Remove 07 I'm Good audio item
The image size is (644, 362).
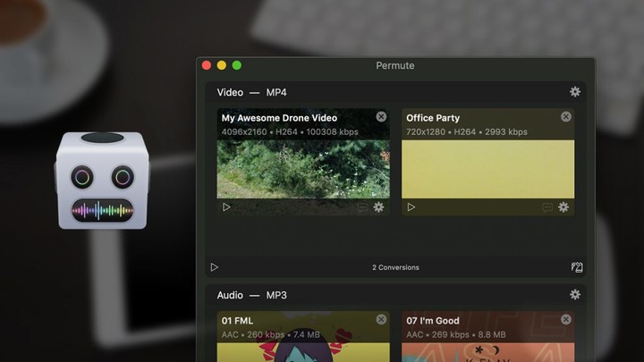click(566, 319)
